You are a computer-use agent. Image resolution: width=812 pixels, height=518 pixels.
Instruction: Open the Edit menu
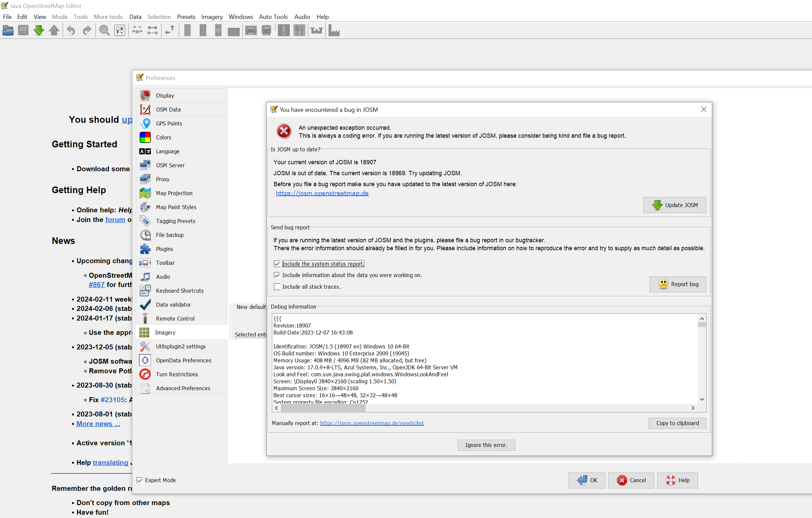pos(22,17)
